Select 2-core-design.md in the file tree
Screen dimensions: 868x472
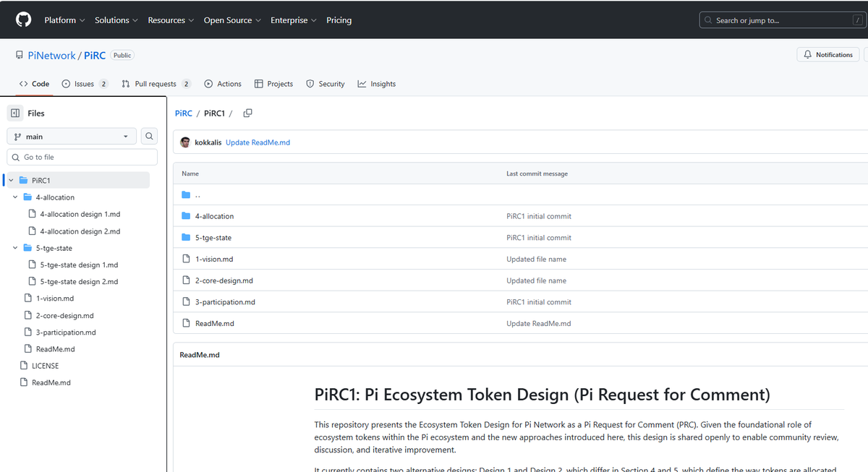tap(64, 316)
